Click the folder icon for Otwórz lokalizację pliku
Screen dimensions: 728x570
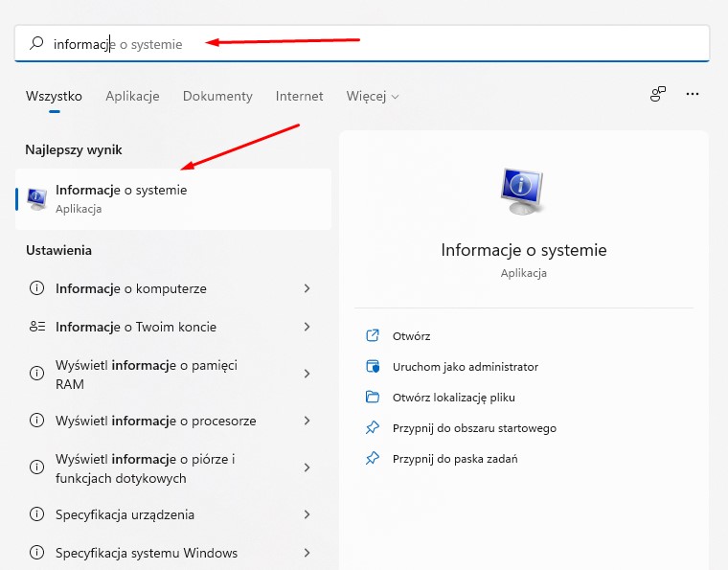point(374,398)
